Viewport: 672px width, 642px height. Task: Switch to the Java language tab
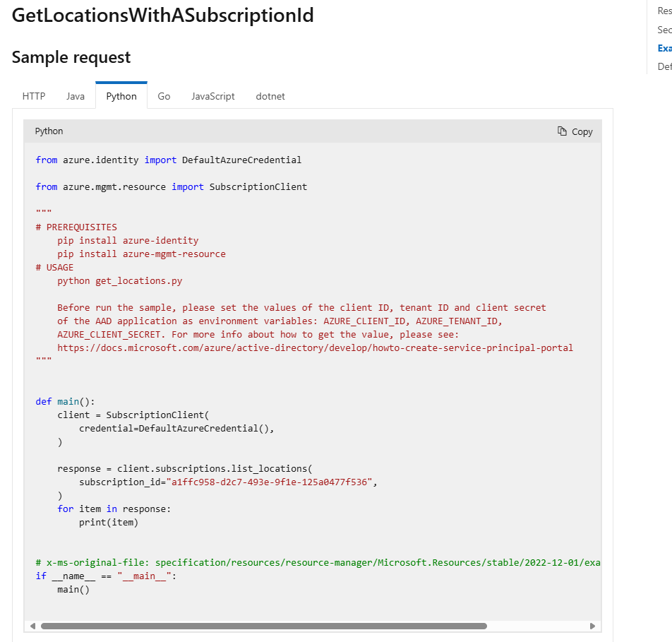75,96
